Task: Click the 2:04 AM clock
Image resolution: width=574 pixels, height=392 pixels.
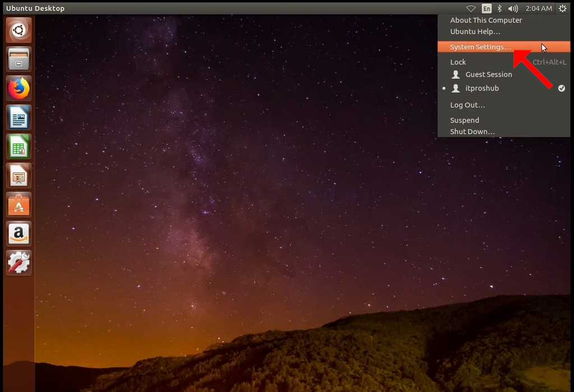Action: (x=539, y=8)
